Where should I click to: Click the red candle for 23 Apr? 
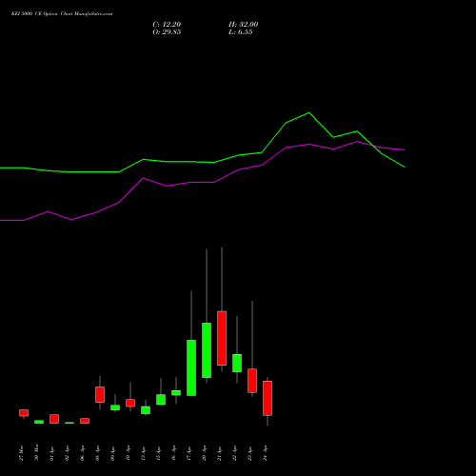point(252,381)
